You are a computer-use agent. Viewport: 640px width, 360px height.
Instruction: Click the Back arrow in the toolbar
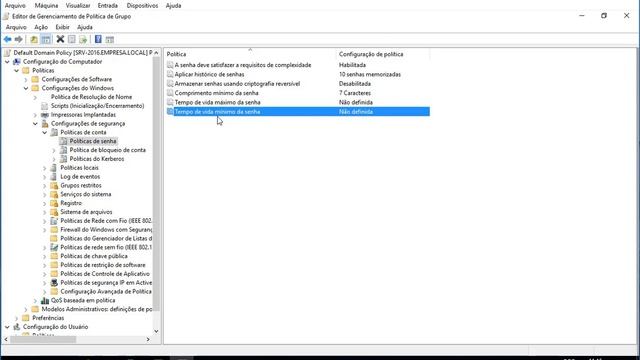7,39
